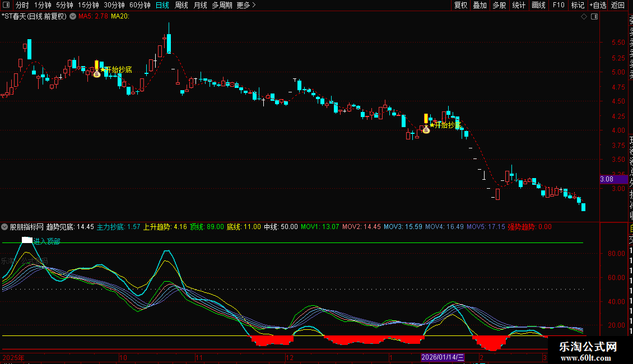This screenshot has height=364, width=633.
Task: Click the first 开始抄底 money-bag signal icon
Action: tap(97, 74)
